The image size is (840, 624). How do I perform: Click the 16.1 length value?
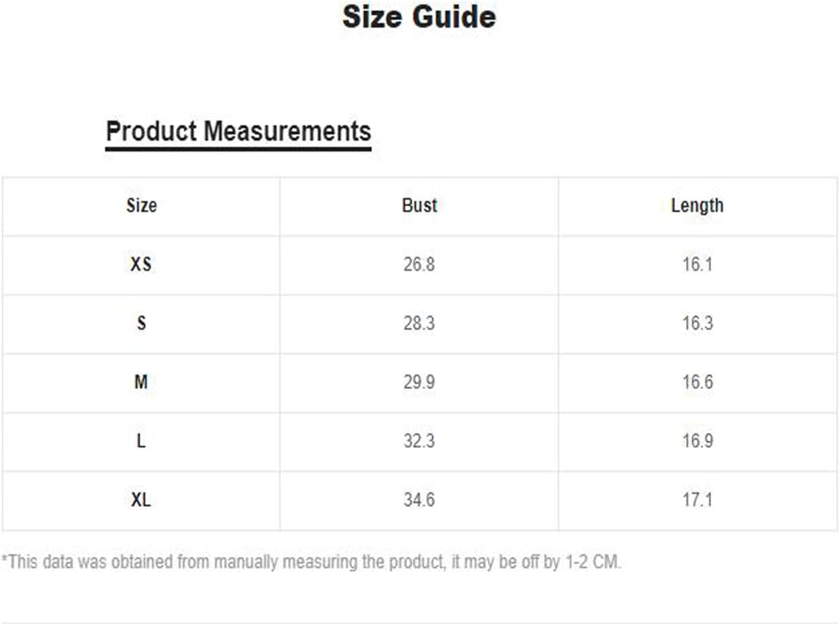[697, 264]
